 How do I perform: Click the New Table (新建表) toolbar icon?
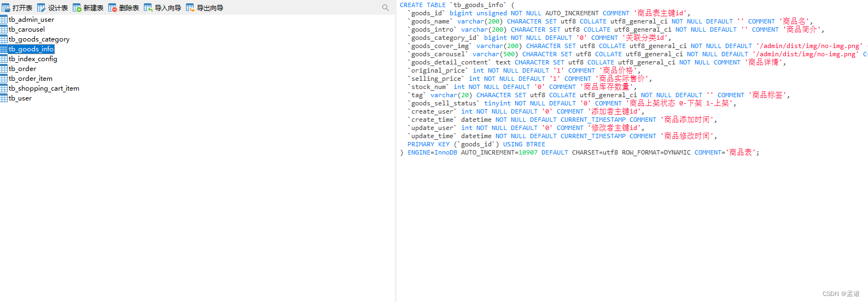[77, 8]
